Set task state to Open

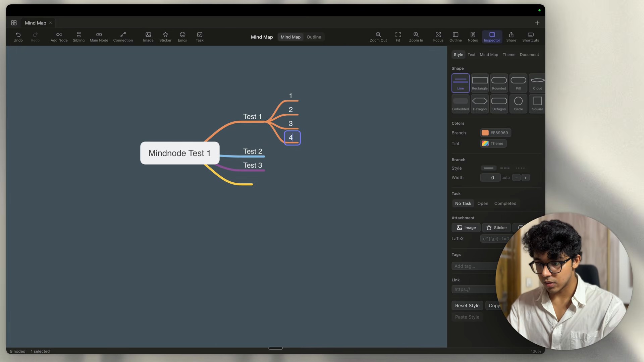pos(483,203)
